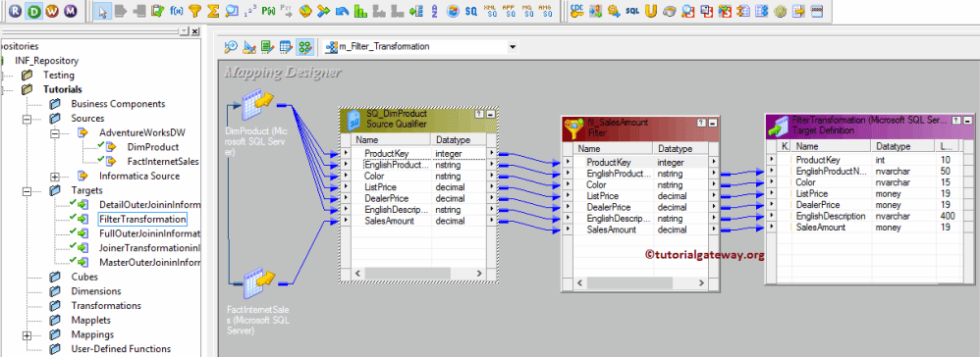The image size is (980, 357).
Task: Select ProductKey port in the Filter transformation
Action: pos(640,162)
